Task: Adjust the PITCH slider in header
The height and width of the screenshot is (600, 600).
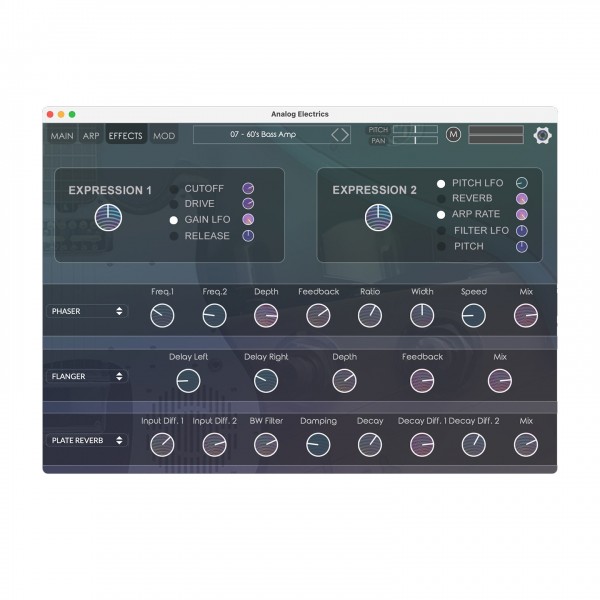Action: [415, 129]
